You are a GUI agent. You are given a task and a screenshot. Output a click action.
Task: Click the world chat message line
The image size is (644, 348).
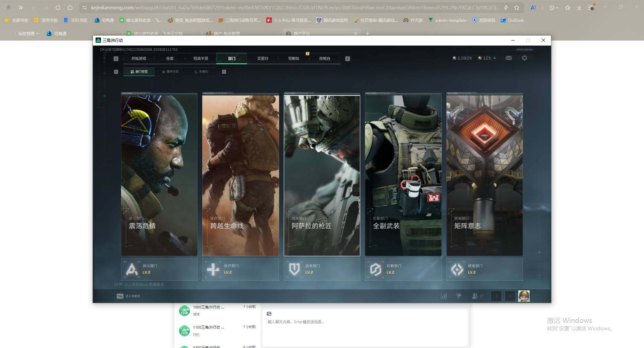[139, 284]
